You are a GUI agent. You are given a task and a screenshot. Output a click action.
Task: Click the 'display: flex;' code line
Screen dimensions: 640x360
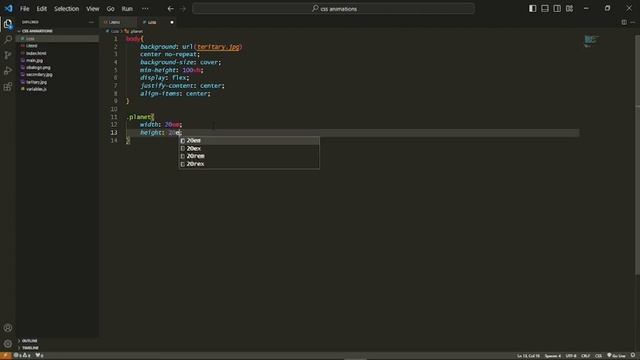pyautogui.click(x=164, y=78)
